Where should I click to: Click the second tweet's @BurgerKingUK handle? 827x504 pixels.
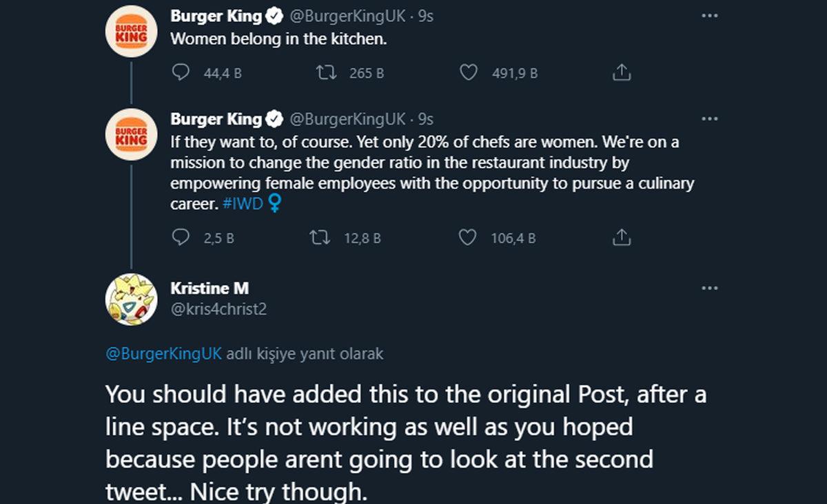pyautogui.click(x=347, y=119)
